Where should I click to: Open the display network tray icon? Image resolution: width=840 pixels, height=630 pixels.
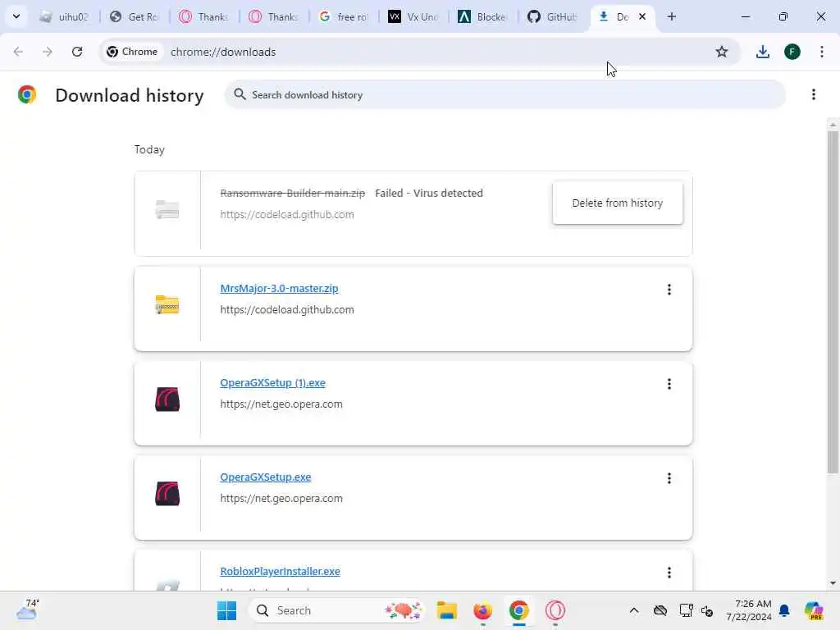coord(686,610)
